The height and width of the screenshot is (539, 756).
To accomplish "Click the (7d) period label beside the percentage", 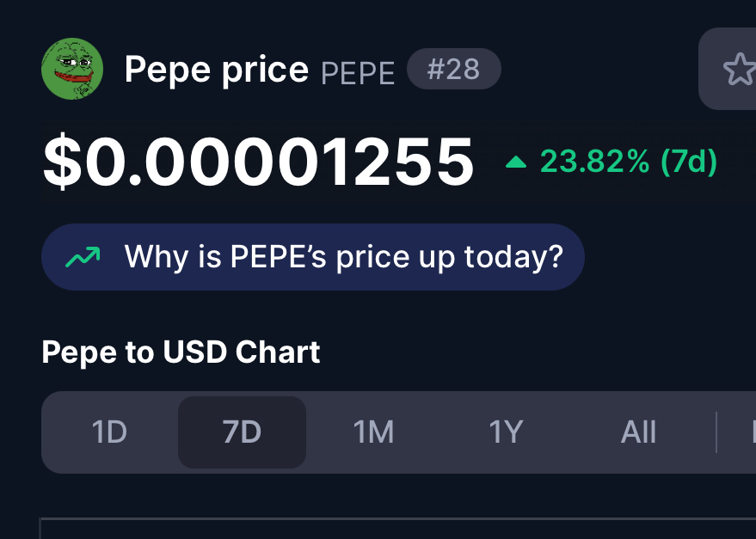I will 689,161.
